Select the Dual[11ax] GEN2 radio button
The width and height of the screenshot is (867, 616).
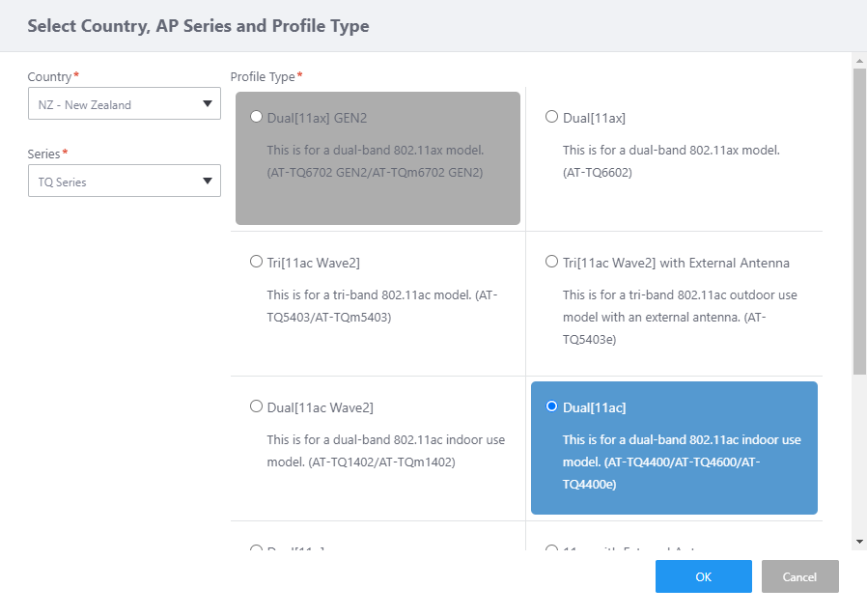pos(256,117)
